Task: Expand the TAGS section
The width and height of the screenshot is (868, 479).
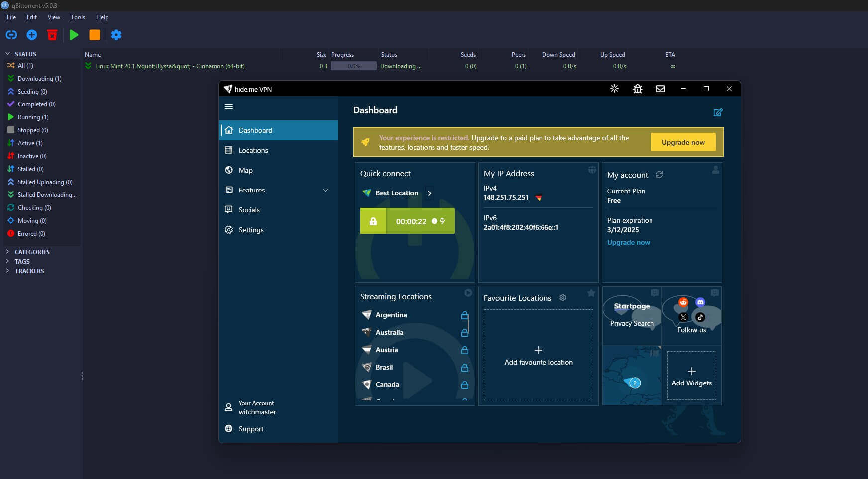Action: 7,261
